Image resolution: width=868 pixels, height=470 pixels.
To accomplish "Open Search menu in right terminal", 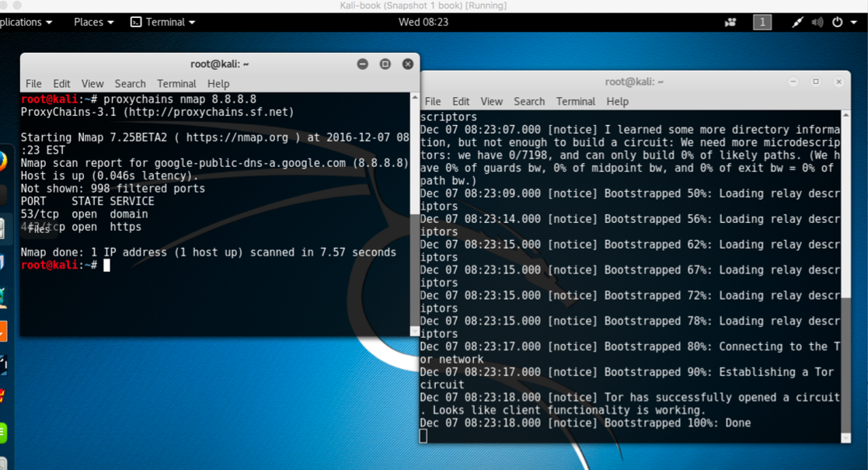I will point(529,101).
